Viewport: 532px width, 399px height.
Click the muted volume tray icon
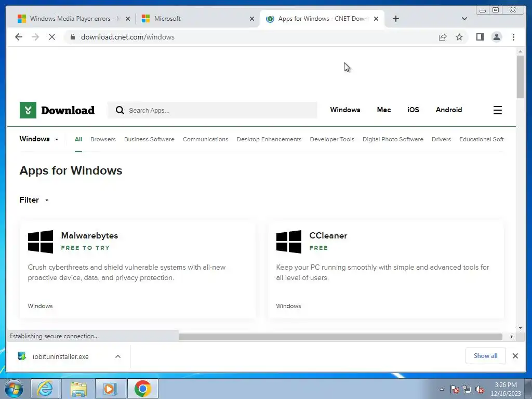pyautogui.click(x=480, y=390)
